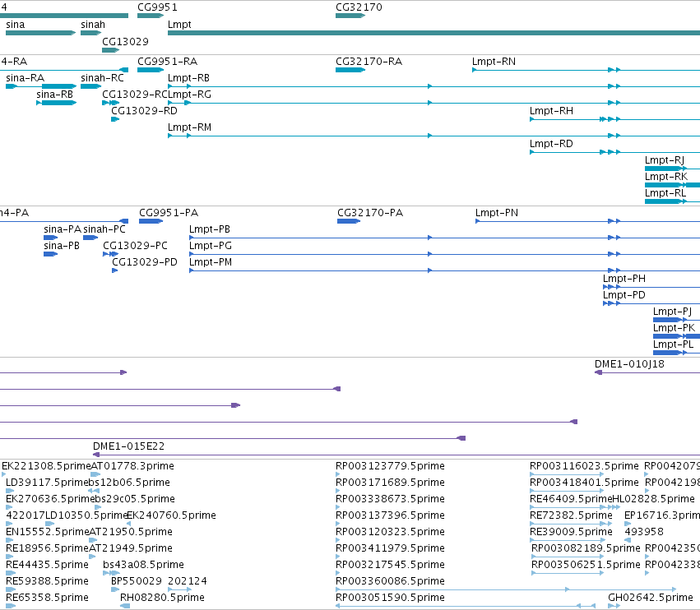Viewport: 700px width, 610px height.
Task: Select the GH02642.5prime EST label
Action: [651, 598]
